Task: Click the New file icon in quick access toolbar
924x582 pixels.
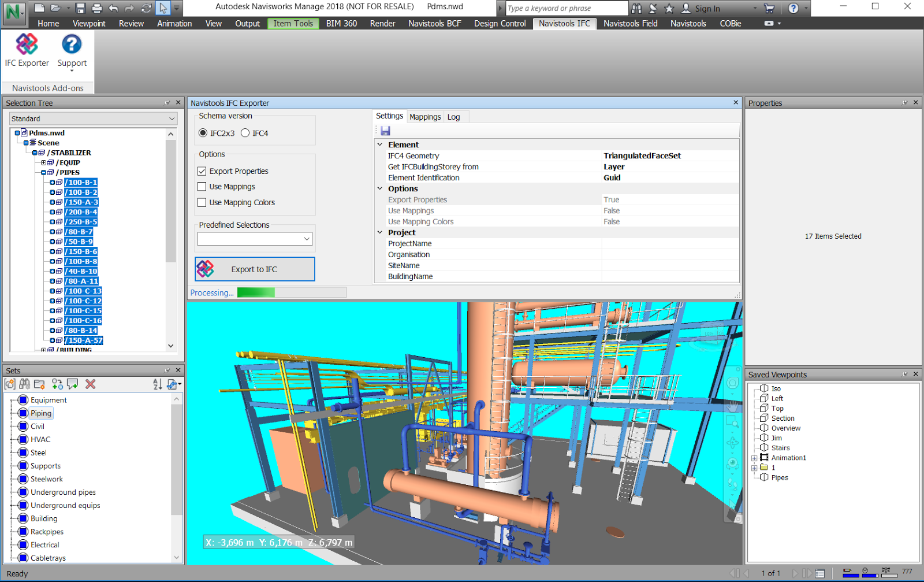Action: tap(39, 8)
